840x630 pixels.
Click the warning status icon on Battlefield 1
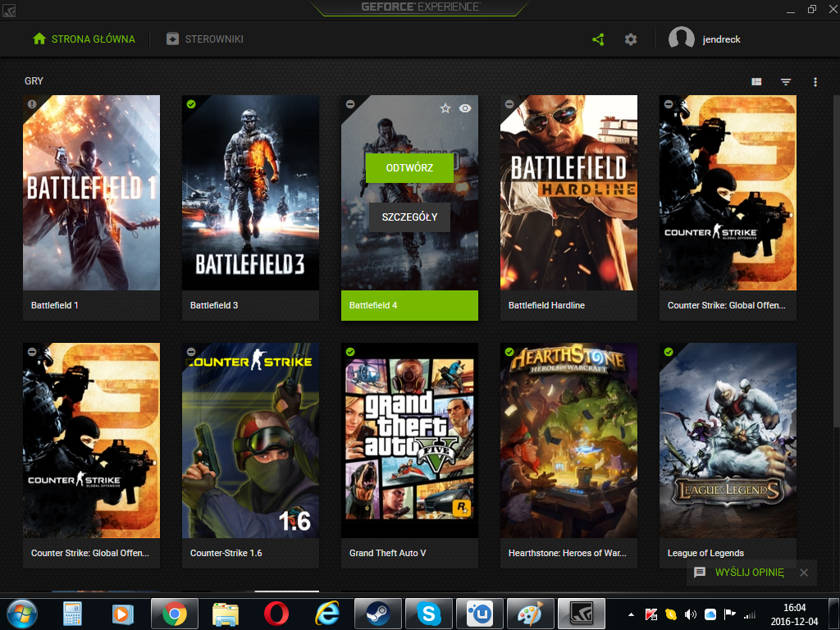(32, 104)
